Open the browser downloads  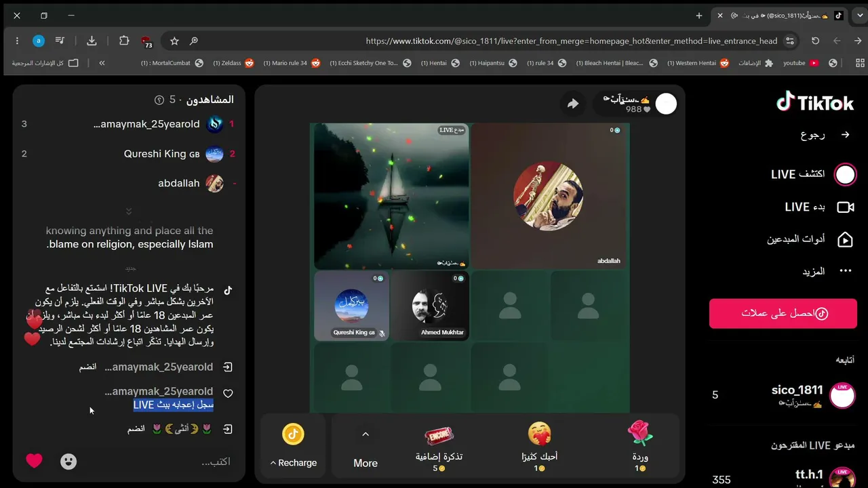click(92, 41)
